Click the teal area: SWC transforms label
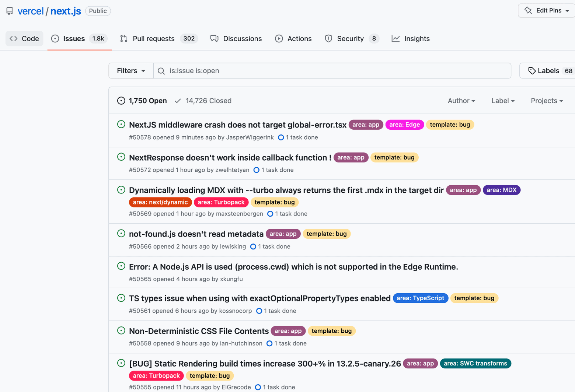Image resolution: width=575 pixels, height=392 pixels. [475, 364]
